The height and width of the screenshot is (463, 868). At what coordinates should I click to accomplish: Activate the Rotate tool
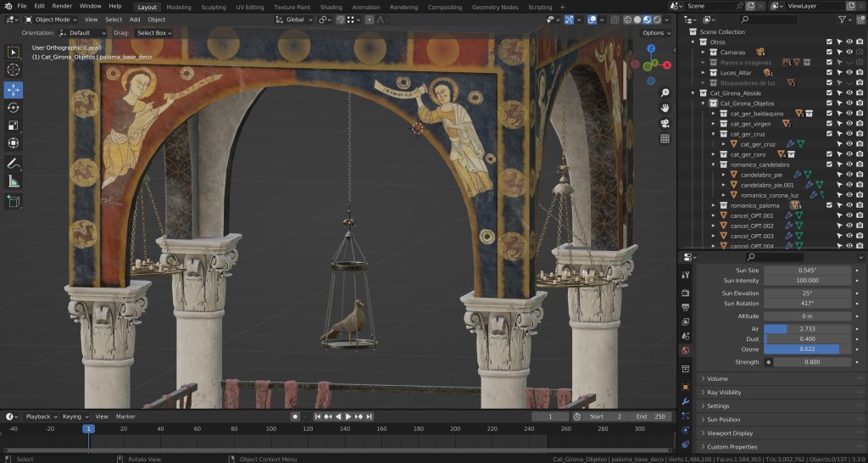pos(14,108)
